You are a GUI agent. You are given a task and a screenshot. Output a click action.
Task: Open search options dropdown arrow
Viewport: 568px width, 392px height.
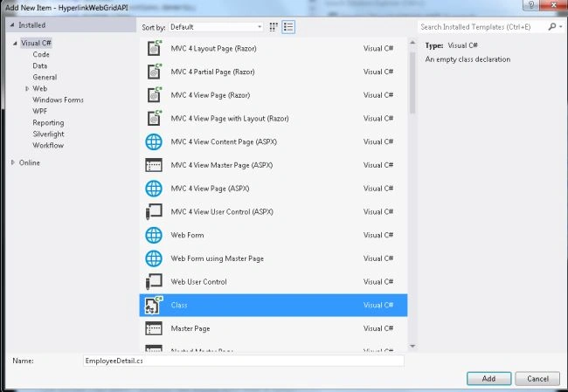pyautogui.click(x=561, y=27)
